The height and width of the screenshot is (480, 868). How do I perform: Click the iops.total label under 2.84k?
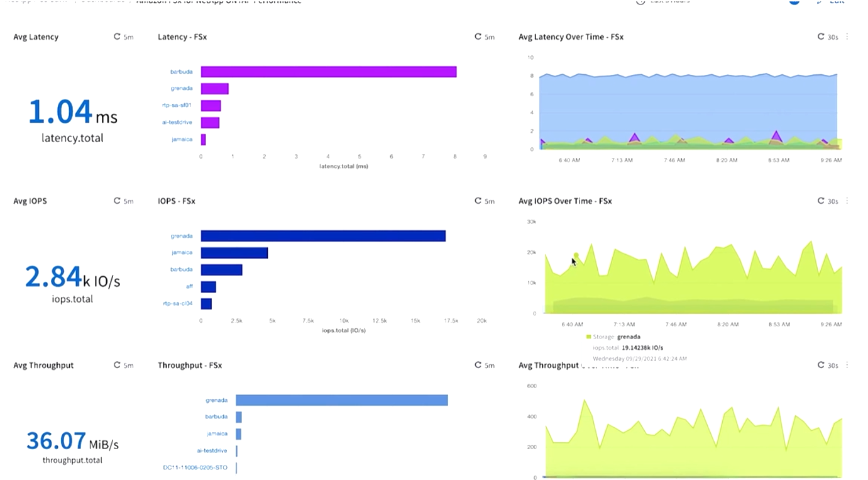click(72, 299)
